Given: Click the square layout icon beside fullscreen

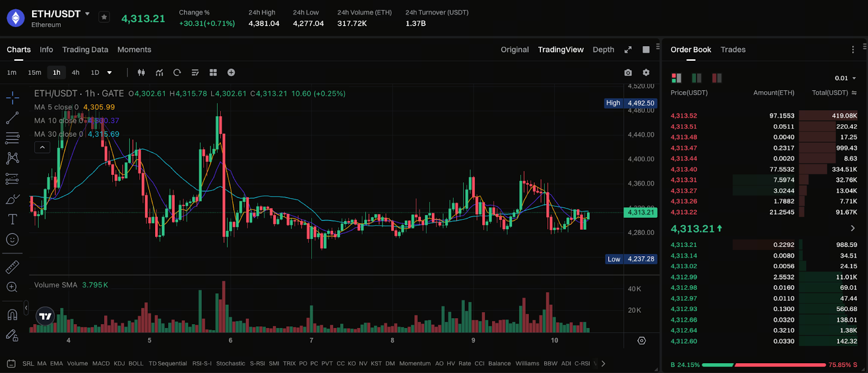Looking at the screenshot, I should (x=646, y=49).
